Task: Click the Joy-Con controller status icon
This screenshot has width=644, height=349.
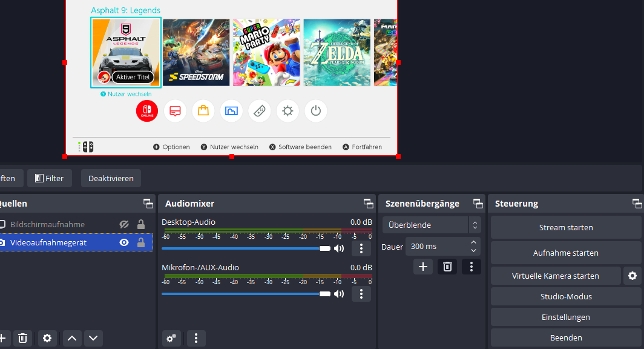Action: coord(86,147)
